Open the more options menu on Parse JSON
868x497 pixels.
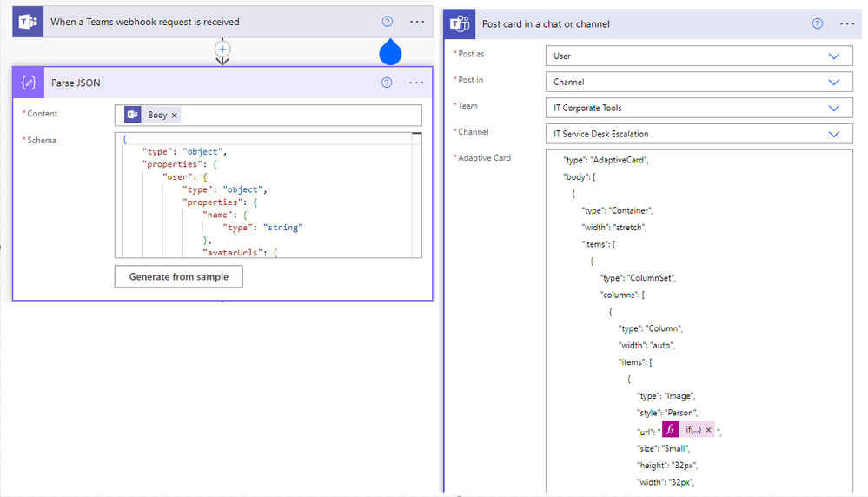(416, 83)
